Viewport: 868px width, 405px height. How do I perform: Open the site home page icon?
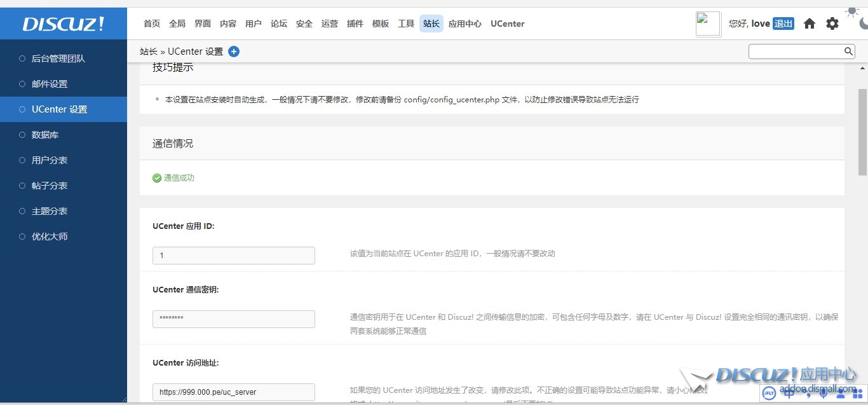[x=810, y=24]
